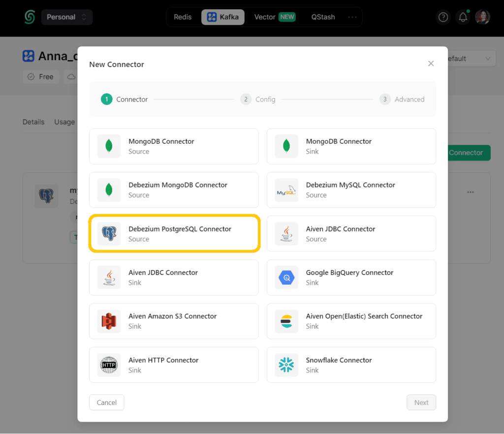Click the Free plan badge
Image resolution: width=504 pixels, height=434 pixels.
(x=41, y=76)
